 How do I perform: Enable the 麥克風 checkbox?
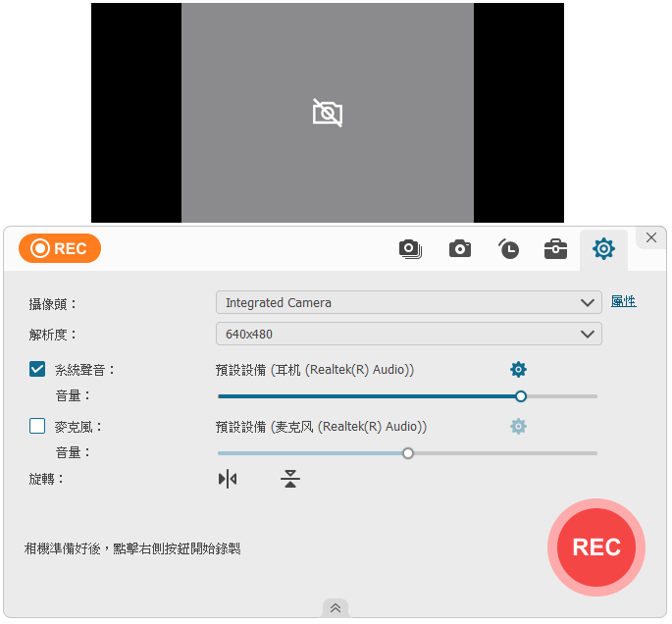click(37, 426)
